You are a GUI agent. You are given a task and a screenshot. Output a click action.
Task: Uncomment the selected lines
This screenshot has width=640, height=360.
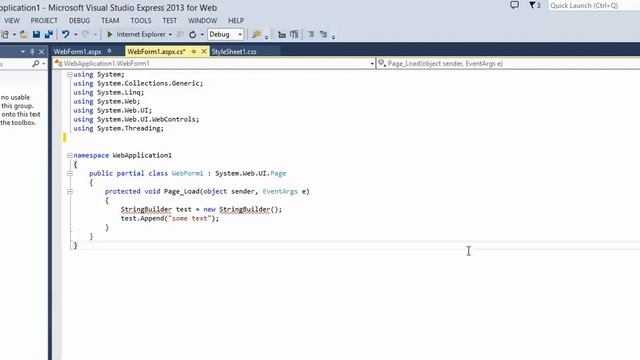[x=323, y=35]
